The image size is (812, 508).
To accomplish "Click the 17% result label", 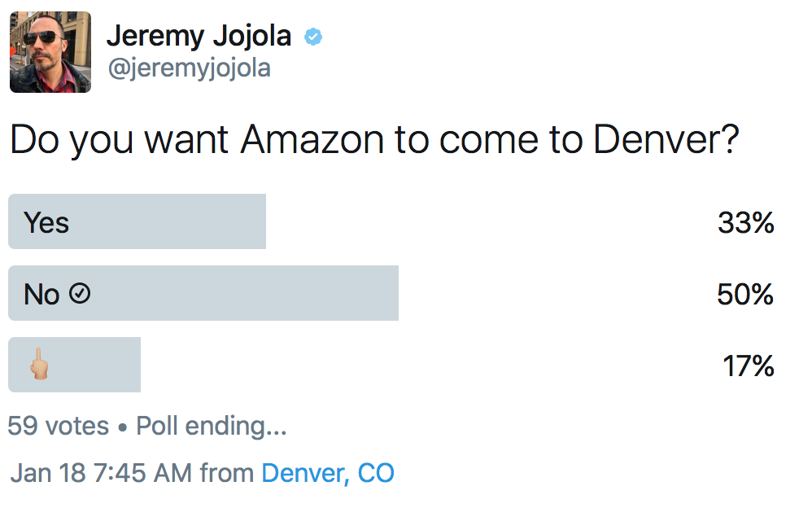I will [x=749, y=366].
